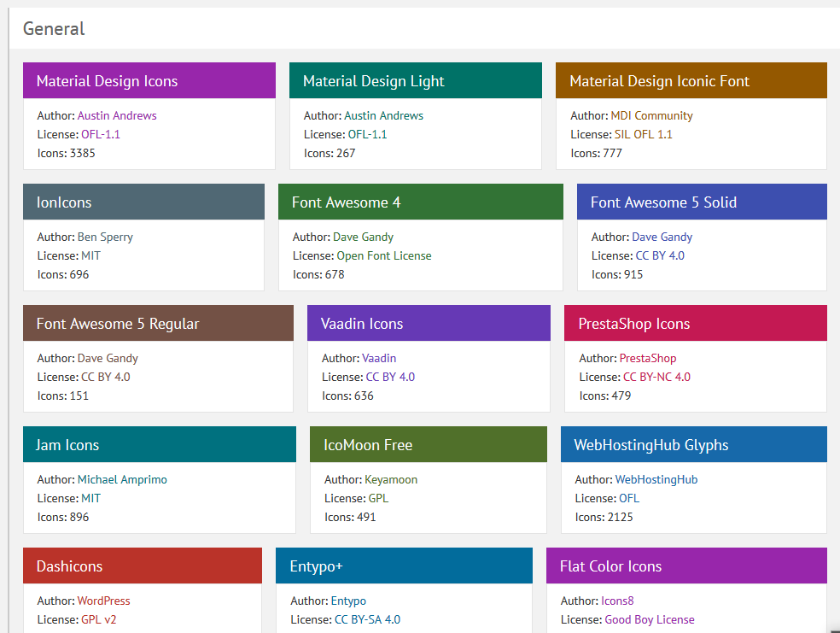The width and height of the screenshot is (840, 633).
Task: Select the 'Icons: 896' count text
Action: [63, 517]
